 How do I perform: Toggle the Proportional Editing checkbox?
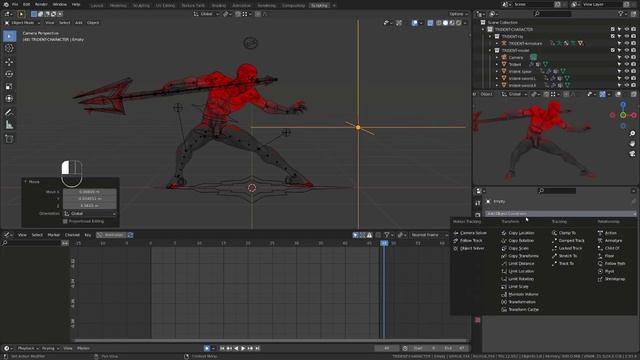click(x=65, y=221)
